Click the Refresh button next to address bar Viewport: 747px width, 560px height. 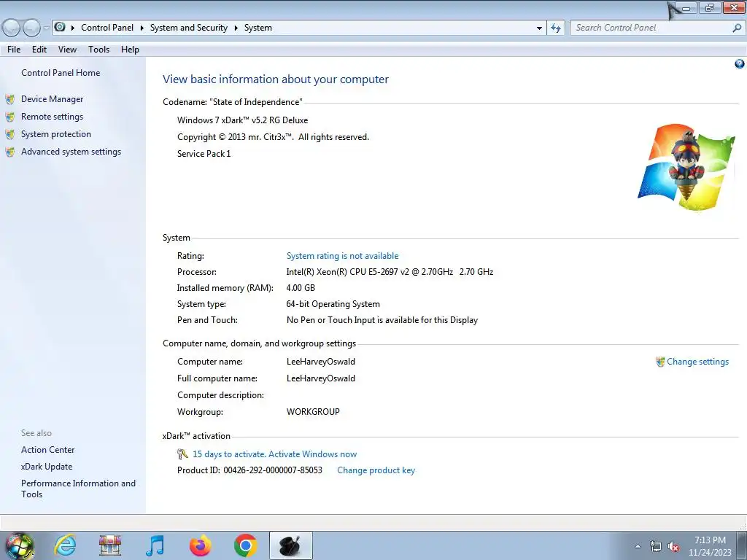click(556, 28)
